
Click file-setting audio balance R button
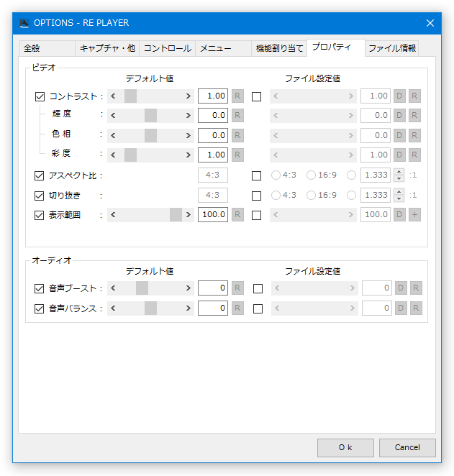pyautogui.click(x=416, y=308)
